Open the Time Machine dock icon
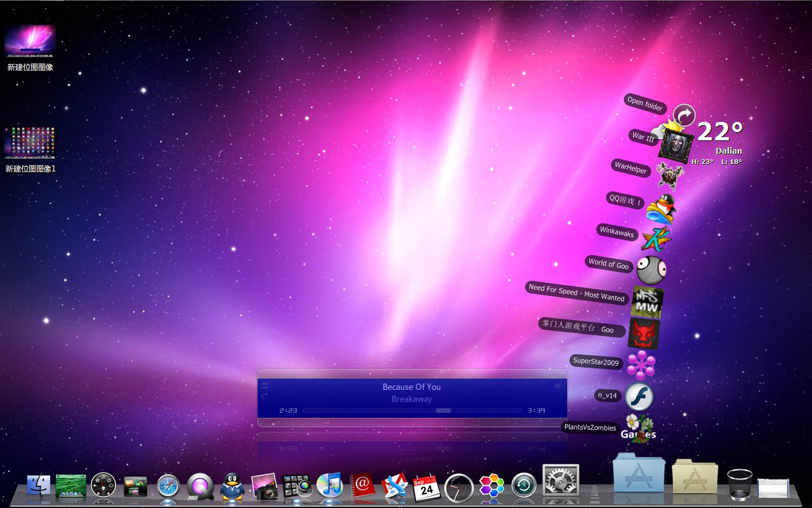Viewport: 812px width, 508px height. coord(524,486)
